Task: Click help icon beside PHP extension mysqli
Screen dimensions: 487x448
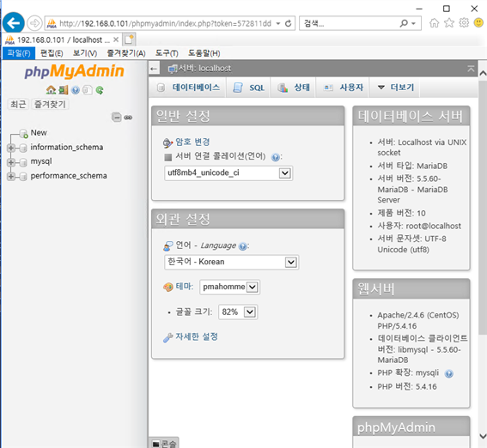Action: tap(449, 373)
